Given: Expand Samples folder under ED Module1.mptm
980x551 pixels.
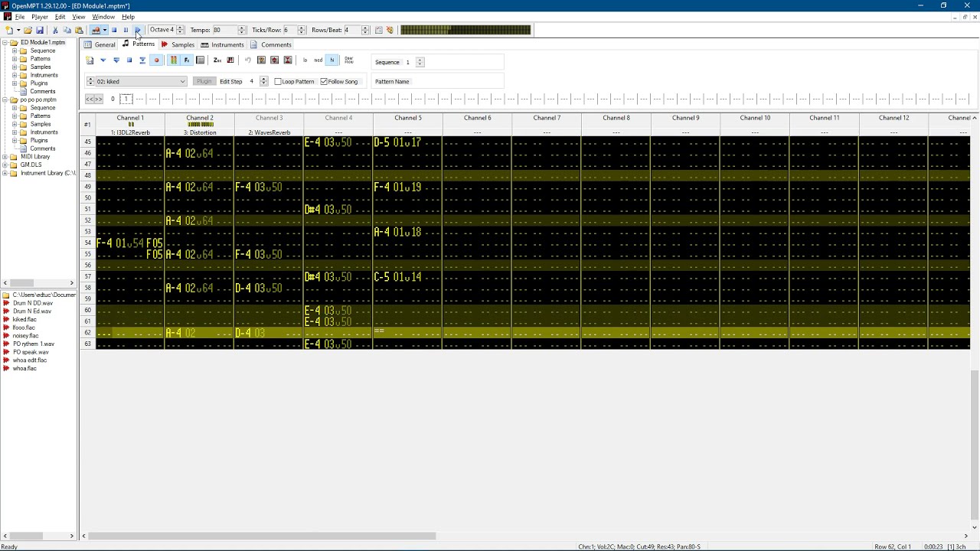Looking at the screenshot, I should point(15,67).
